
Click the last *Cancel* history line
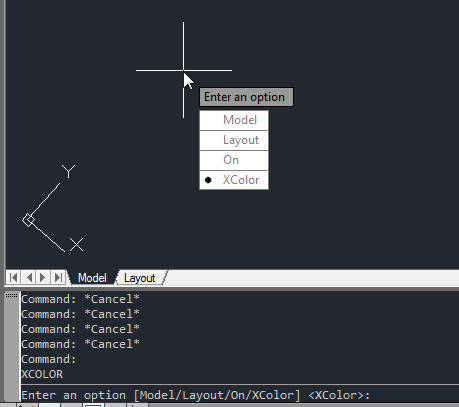pos(80,344)
